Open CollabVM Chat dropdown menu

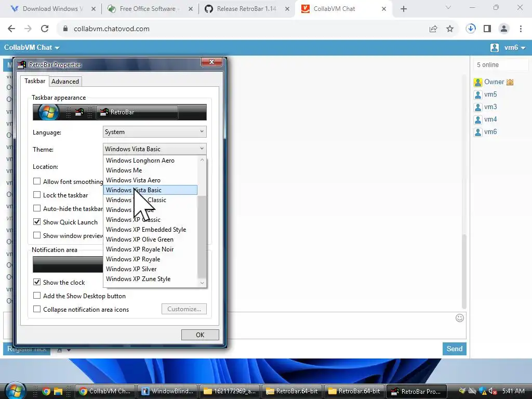coord(32,47)
